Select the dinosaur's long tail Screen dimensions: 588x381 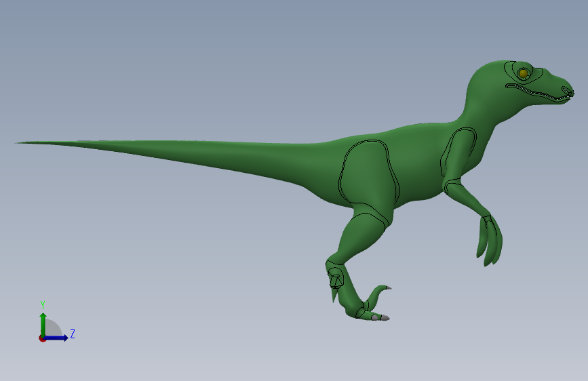tap(169, 156)
